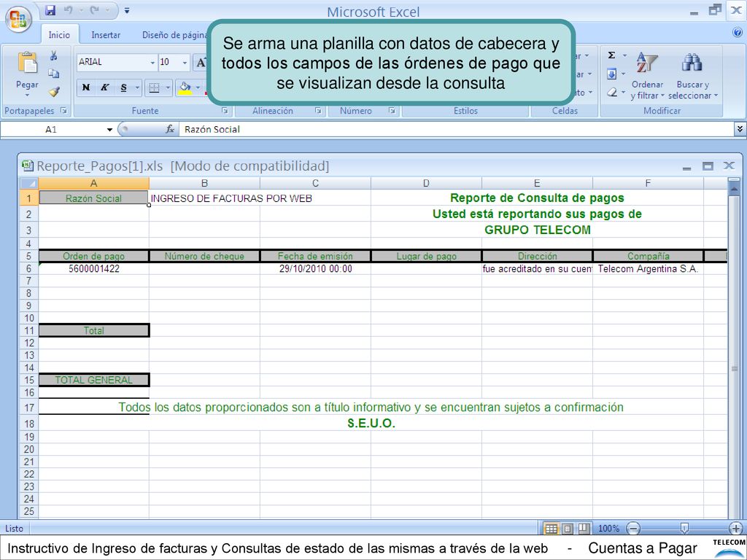
Task: Select the Orden de pago header cell
Action: [93, 256]
